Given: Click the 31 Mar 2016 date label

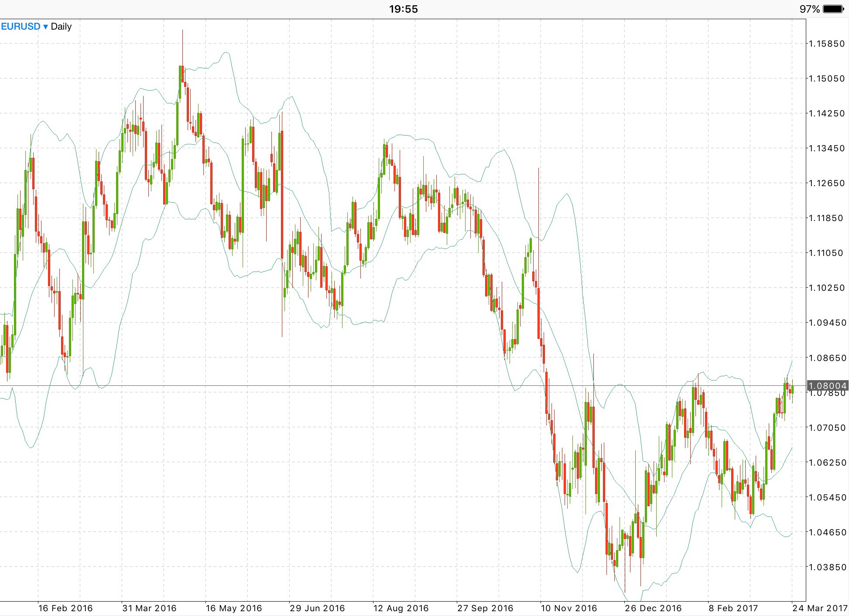Looking at the screenshot, I should point(149,608).
